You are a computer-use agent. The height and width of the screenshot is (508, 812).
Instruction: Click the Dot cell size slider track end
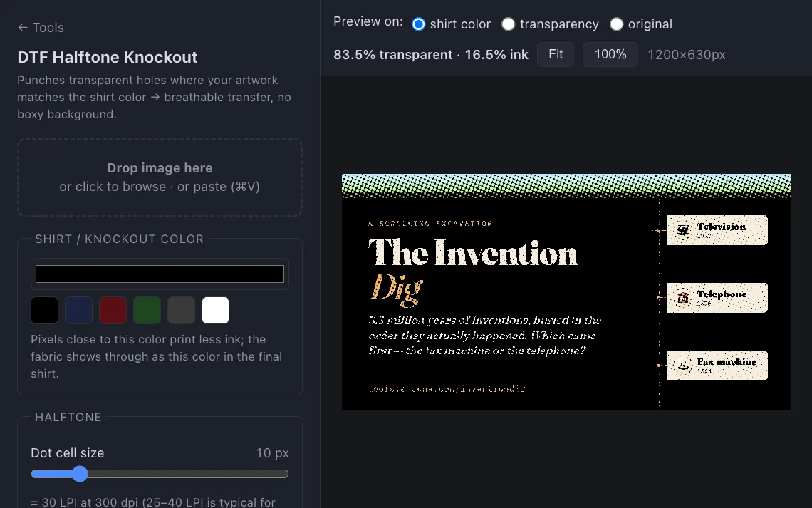[283, 474]
